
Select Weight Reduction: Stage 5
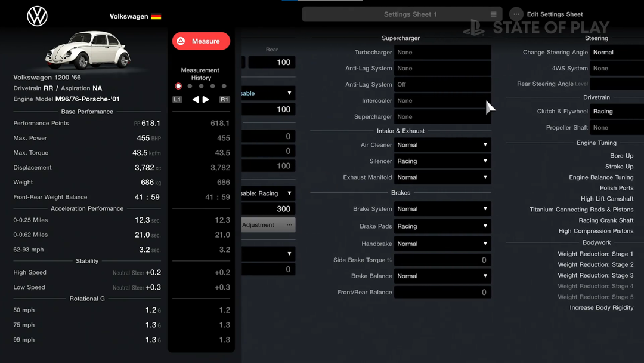pyautogui.click(x=596, y=297)
